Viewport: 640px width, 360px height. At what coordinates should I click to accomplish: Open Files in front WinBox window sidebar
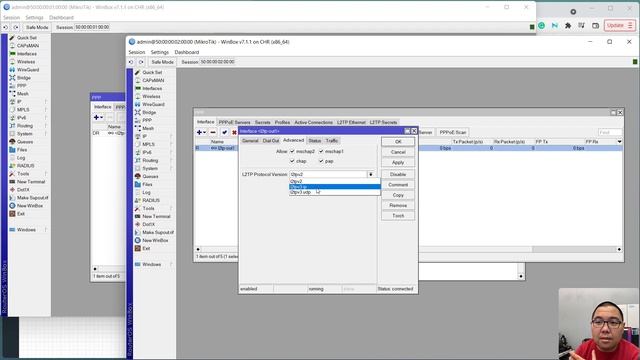coord(147,184)
